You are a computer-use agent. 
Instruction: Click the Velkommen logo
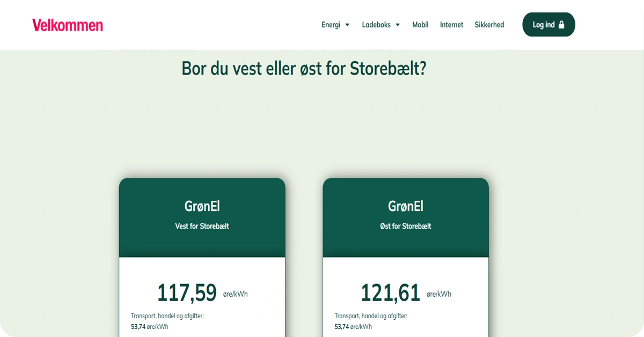tap(68, 25)
